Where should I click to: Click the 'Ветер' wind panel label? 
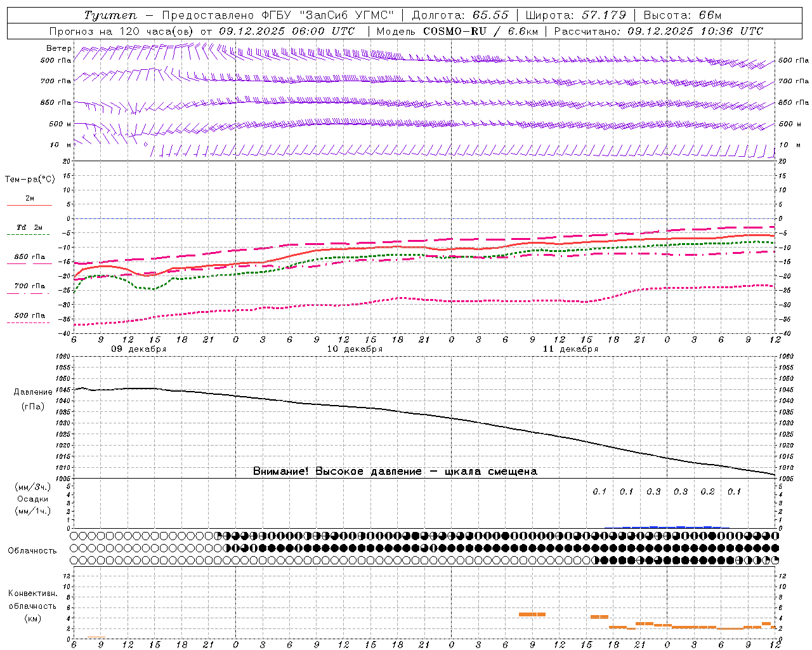click(58, 48)
